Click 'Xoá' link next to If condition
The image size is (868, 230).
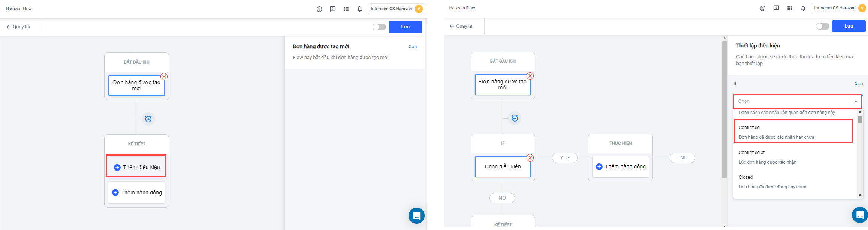859,84
